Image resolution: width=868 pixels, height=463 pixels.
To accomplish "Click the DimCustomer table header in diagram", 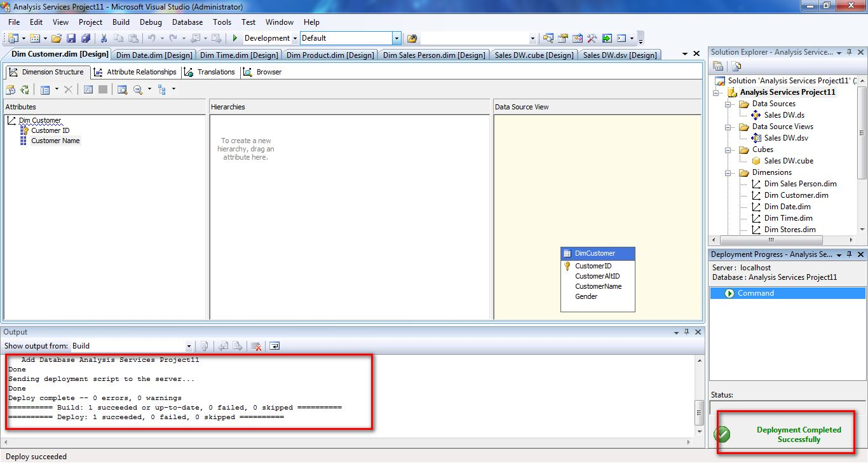I will [x=597, y=253].
